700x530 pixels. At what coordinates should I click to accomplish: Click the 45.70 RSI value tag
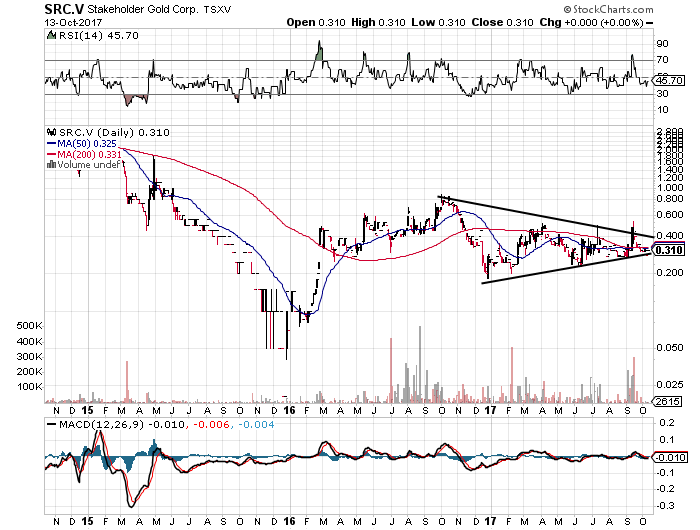[668, 81]
